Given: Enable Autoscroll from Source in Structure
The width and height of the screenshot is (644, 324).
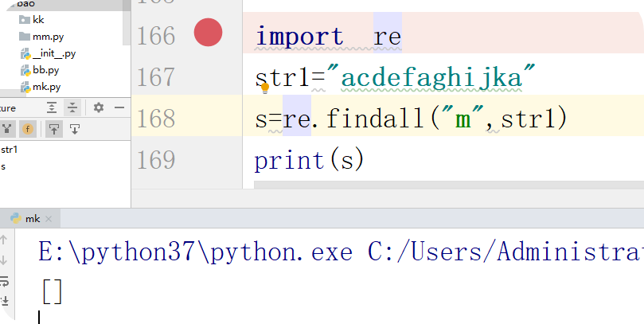Looking at the screenshot, I should [x=74, y=128].
